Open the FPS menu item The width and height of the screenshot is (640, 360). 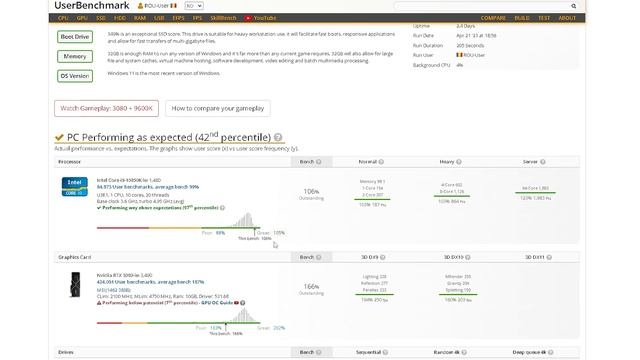[x=197, y=18]
